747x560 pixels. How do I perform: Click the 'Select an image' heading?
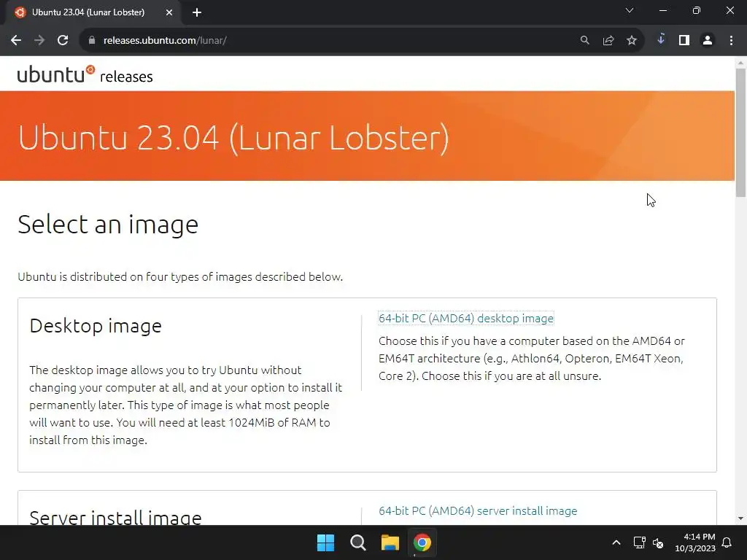pos(108,225)
